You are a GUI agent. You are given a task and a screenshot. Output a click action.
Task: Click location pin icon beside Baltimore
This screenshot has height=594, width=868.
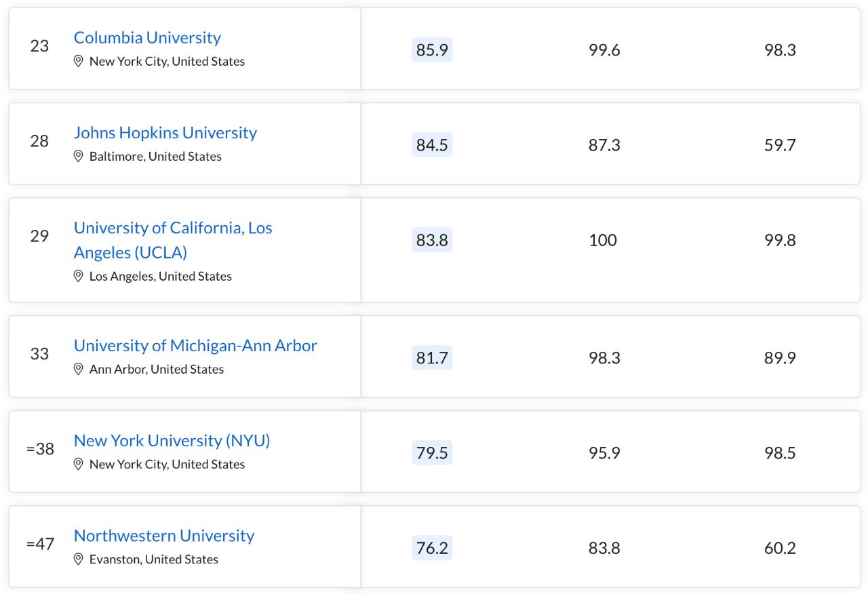(79, 157)
